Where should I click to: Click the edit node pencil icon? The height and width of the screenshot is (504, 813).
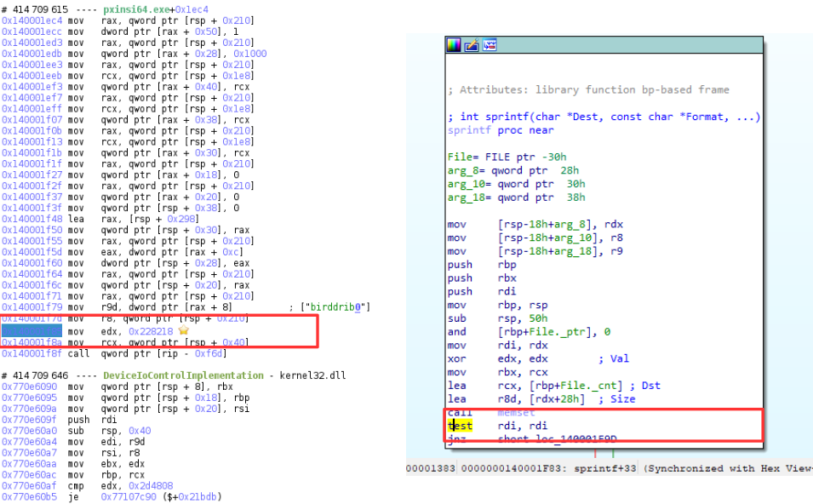coord(472,45)
